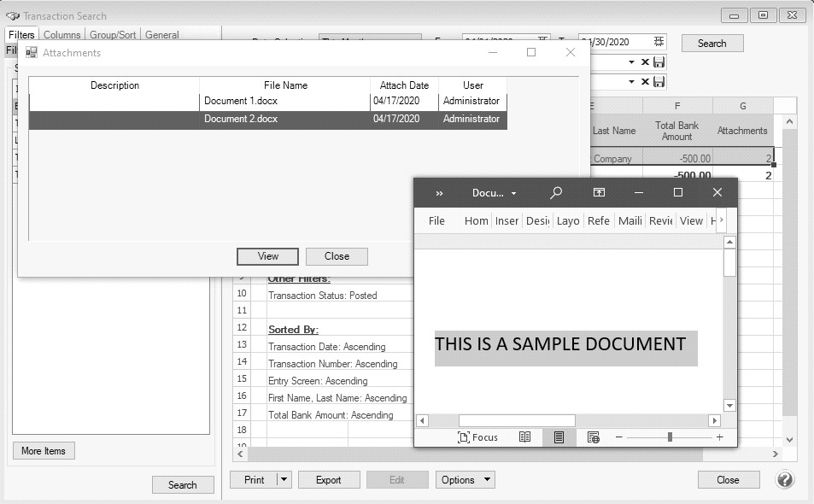The width and height of the screenshot is (814, 504).
Task: Open the calendar picker for the 01/30/2020 date
Action: tap(659, 42)
